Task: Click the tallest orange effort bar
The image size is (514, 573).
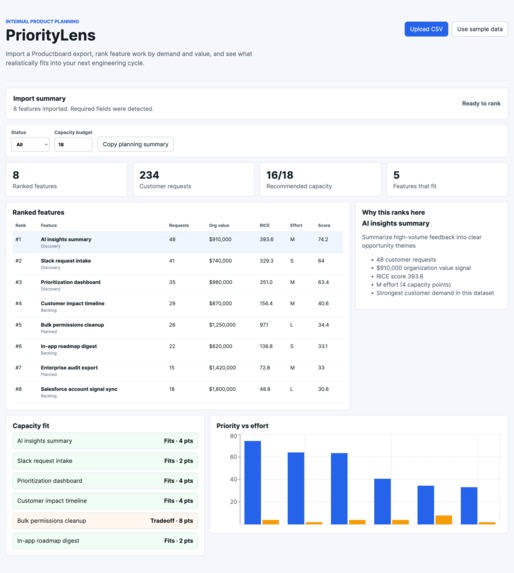Action: tap(443, 520)
